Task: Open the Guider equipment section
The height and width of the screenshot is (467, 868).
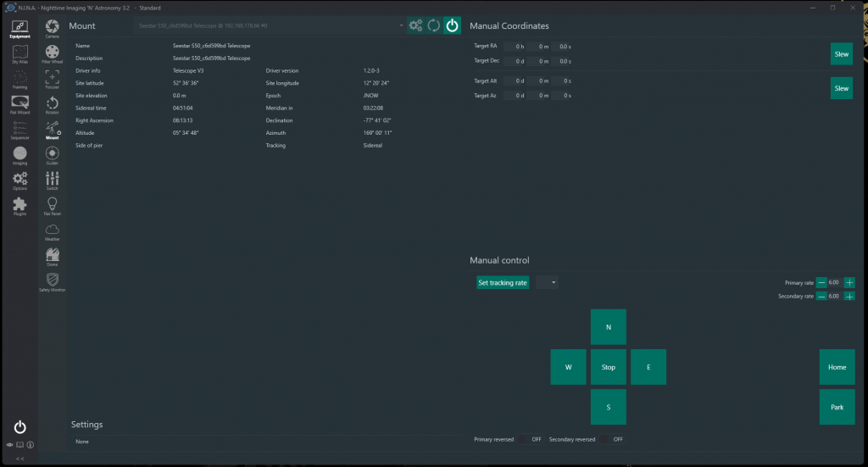Action: click(x=52, y=156)
